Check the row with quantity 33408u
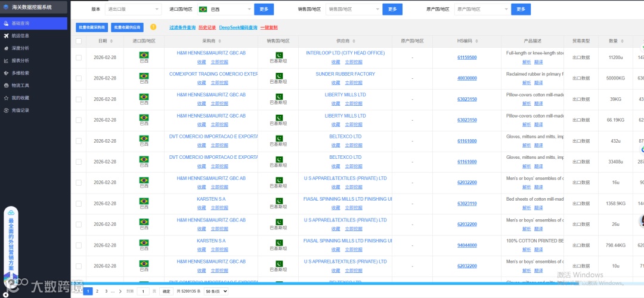644x298 pixels. [79, 162]
